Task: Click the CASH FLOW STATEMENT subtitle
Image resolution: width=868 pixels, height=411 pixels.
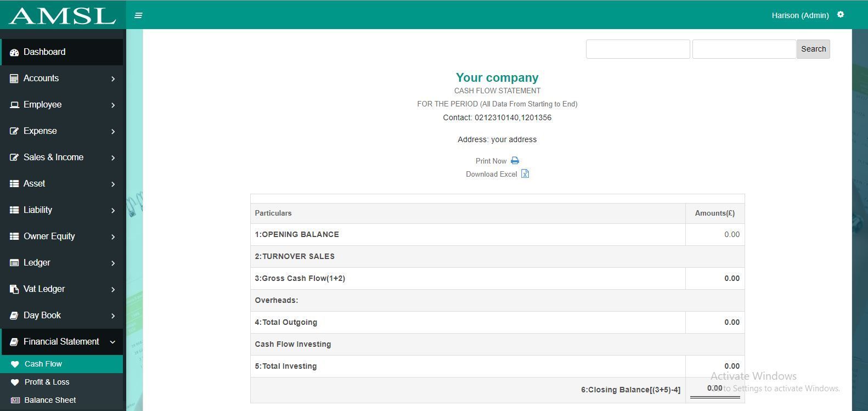Action: click(x=497, y=91)
